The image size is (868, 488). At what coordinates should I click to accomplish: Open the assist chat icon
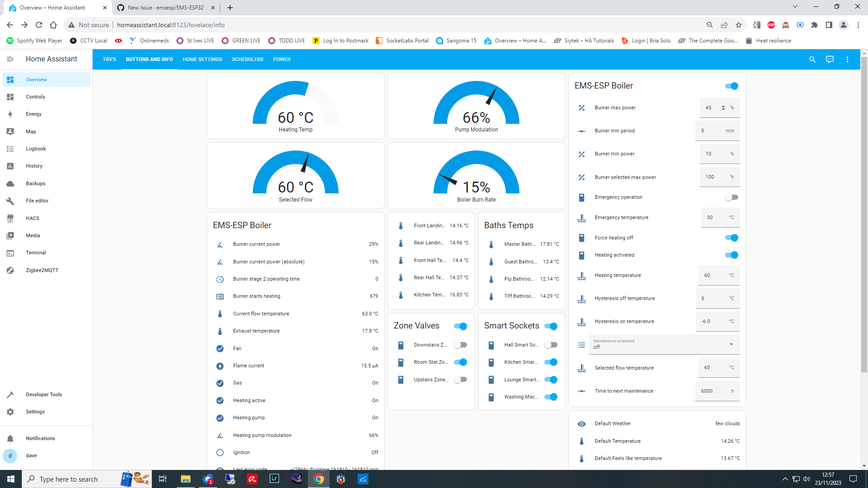coord(830,59)
